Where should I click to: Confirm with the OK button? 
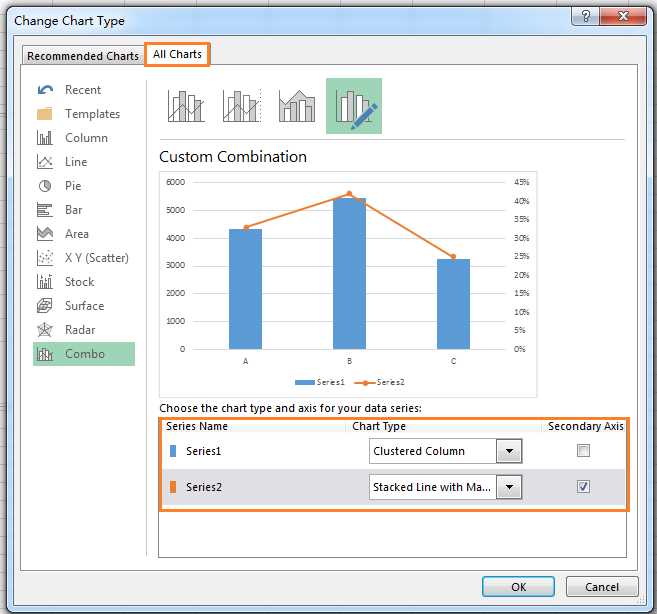[x=518, y=587]
